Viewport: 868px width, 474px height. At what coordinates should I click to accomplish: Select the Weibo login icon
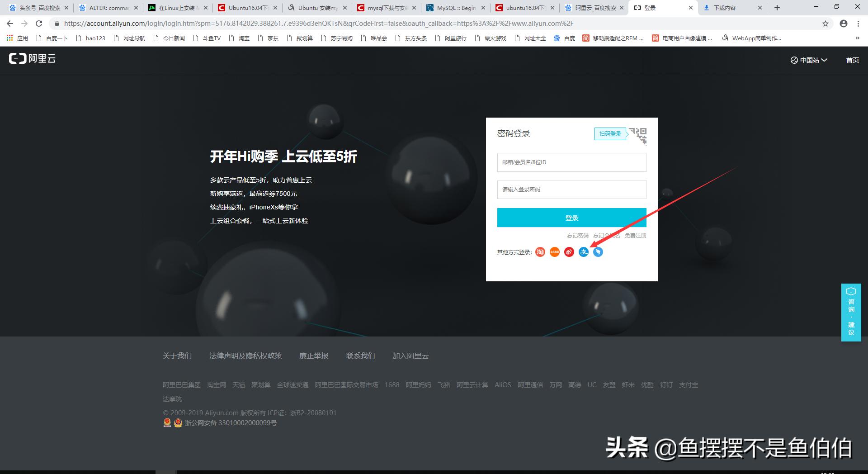[x=569, y=252]
